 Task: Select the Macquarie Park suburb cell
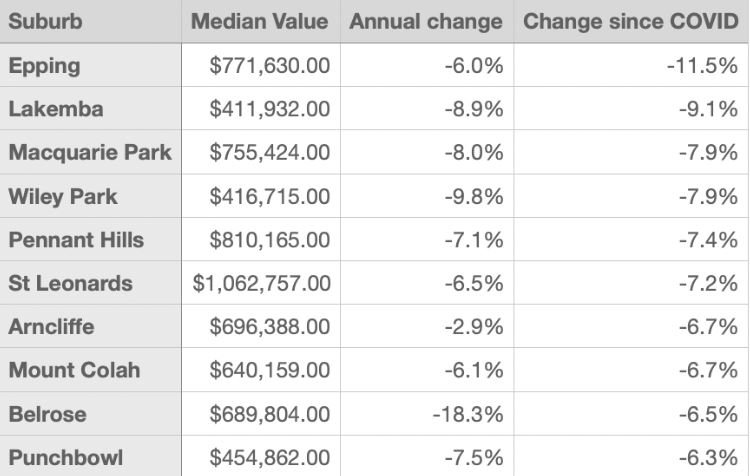90,153
